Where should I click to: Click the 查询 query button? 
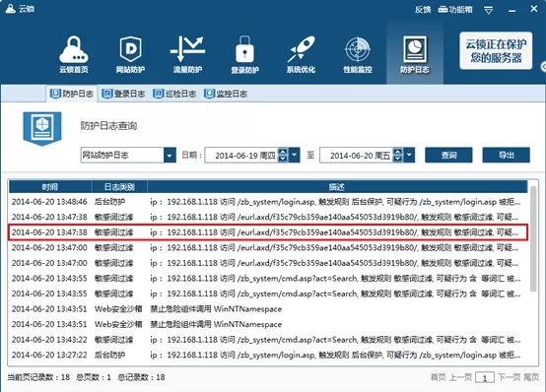[448, 155]
